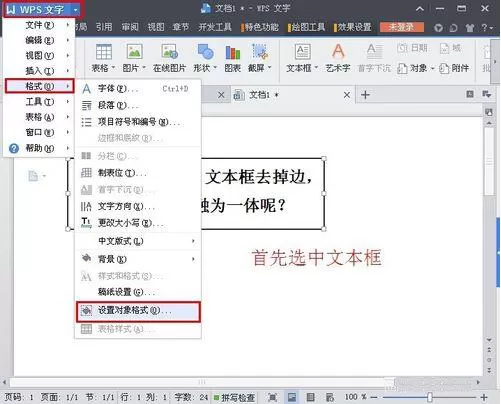
Task: Adjust the zoom slider handle
Action: 430,397
